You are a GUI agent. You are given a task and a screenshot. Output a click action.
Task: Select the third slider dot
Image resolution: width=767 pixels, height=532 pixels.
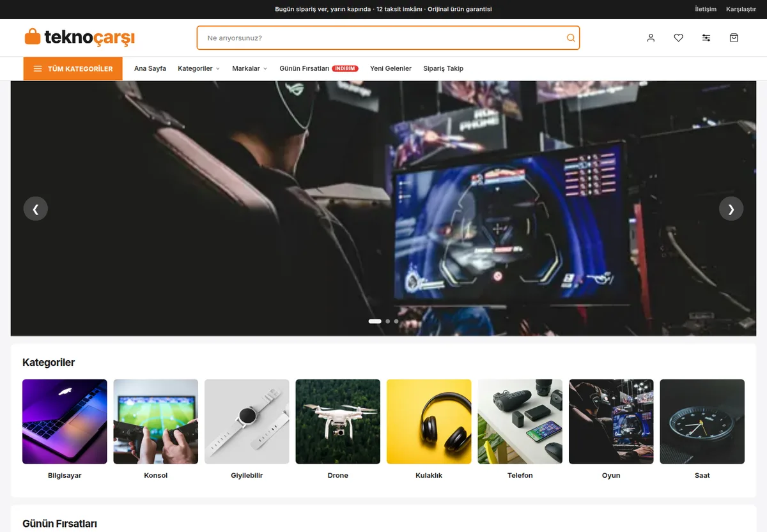point(396,321)
